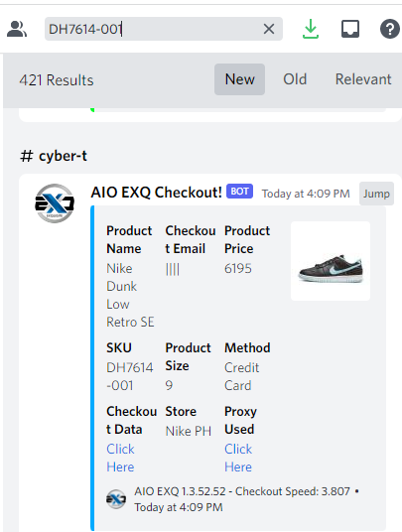
Task: Click the product name Nike Dunk Low Retro SE
Action: [x=130, y=295]
